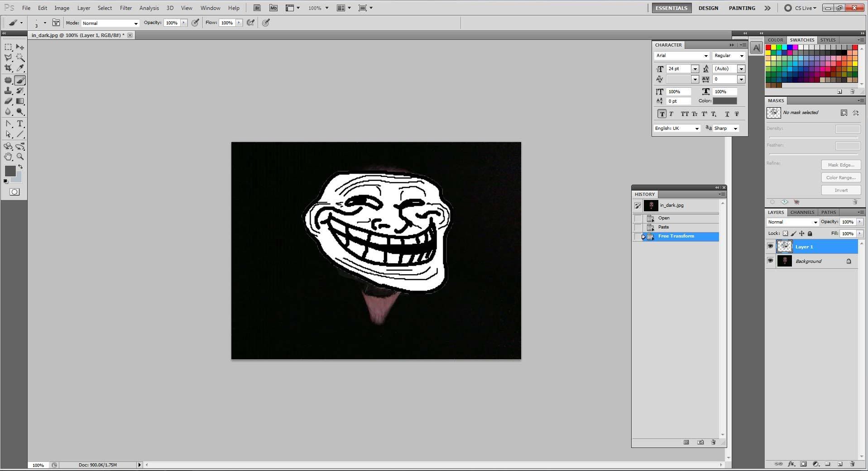
Task: Select the Zoom tool
Action: pos(20,157)
